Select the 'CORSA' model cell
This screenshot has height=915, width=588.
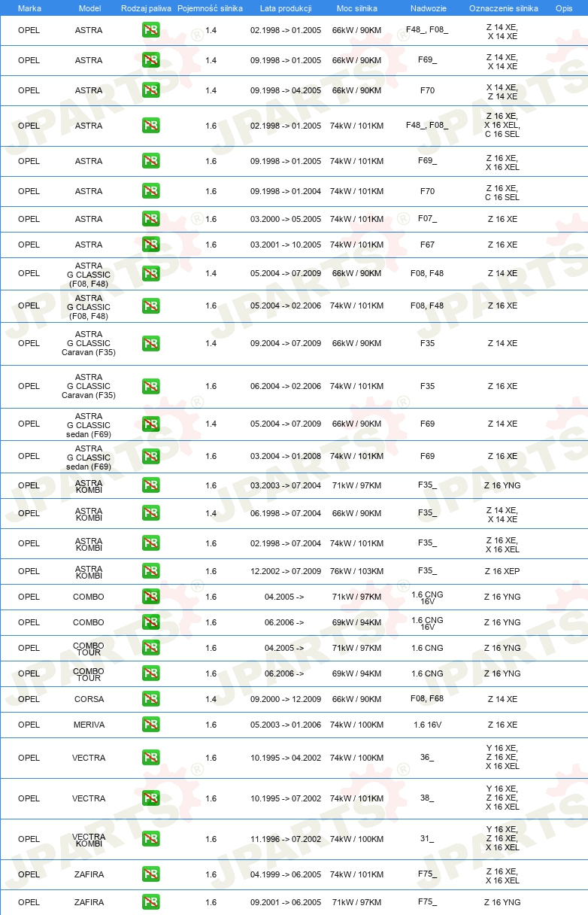89,699
